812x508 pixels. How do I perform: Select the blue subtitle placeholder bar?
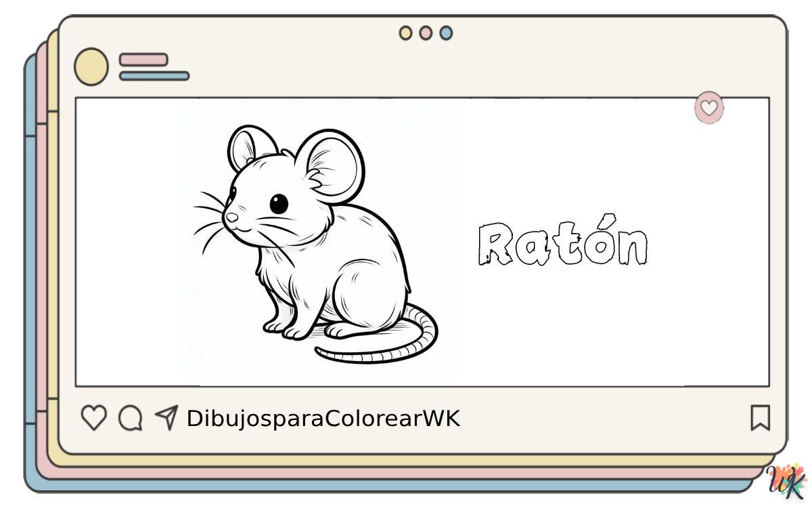click(154, 76)
